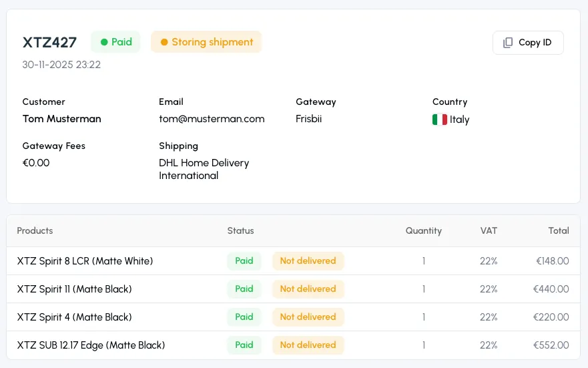Click the order ID XTZ427 heading

pyautogui.click(x=49, y=42)
